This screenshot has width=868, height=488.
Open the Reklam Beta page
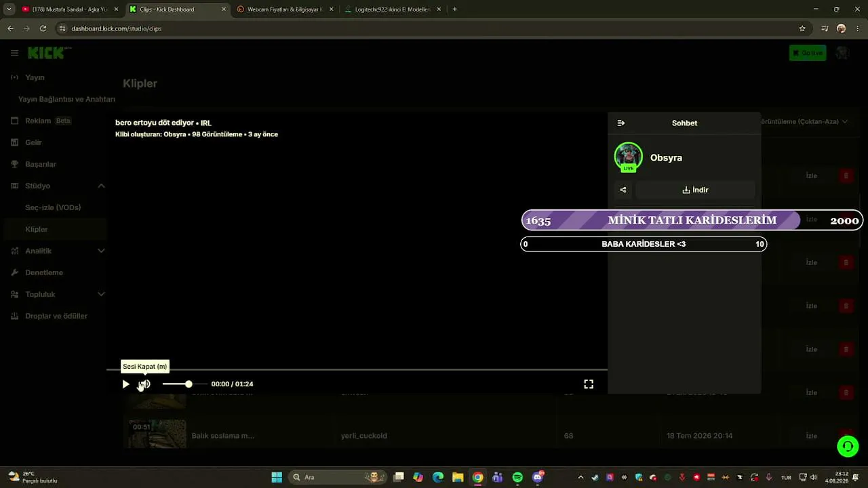tap(41, 121)
